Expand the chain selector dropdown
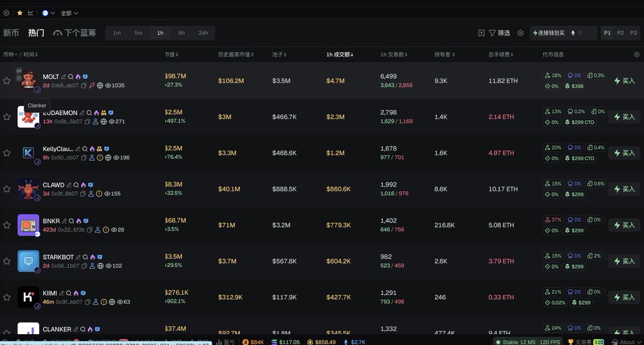The height and width of the screenshot is (345, 644). [48, 13]
